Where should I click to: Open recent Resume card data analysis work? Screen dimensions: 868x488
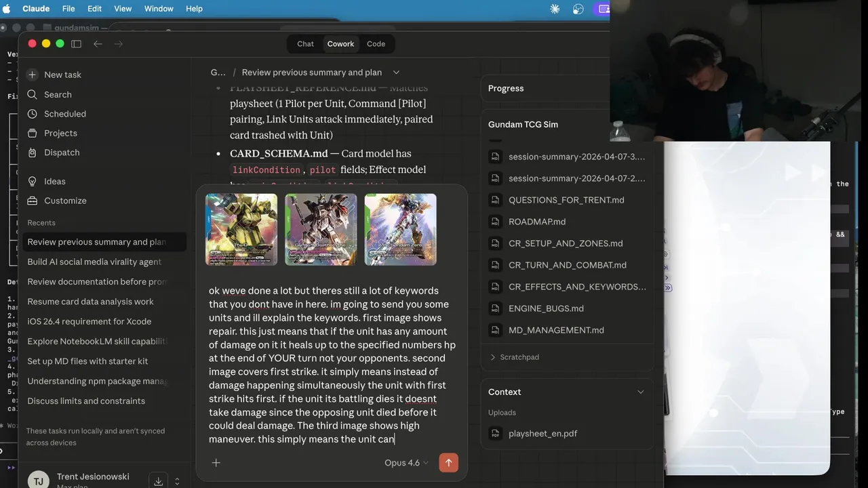coord(103,302)
